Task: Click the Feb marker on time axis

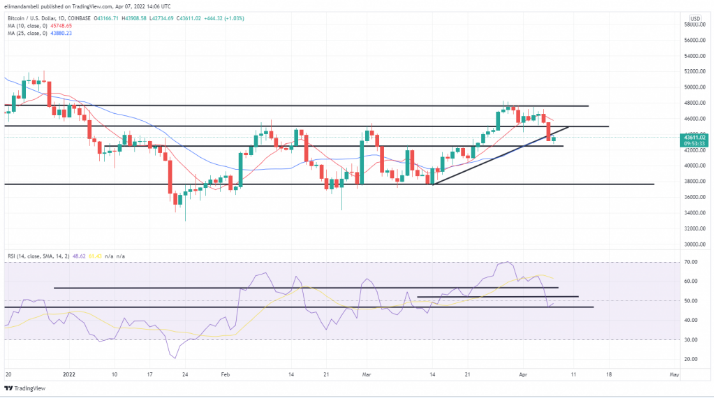Action: tap(225, 375)
